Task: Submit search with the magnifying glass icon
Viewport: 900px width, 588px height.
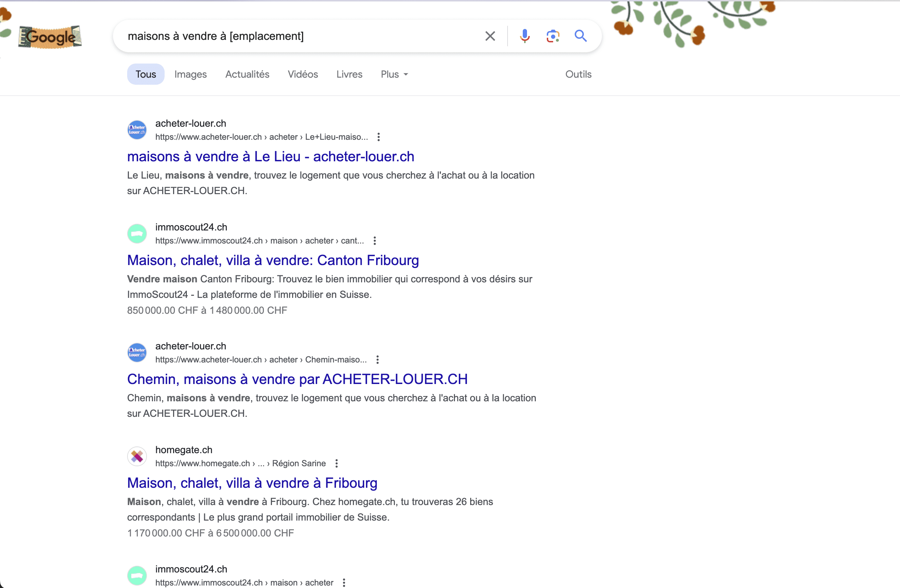Action: point(580,36)
